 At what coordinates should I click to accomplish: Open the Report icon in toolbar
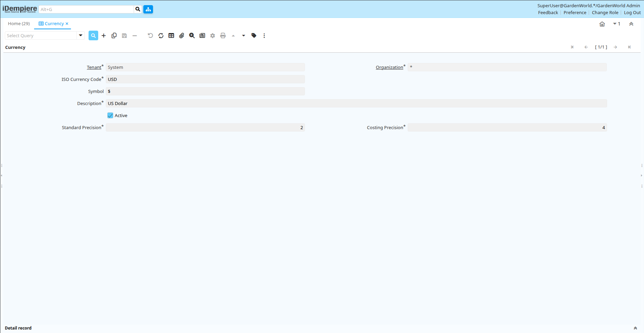point(202,35)
